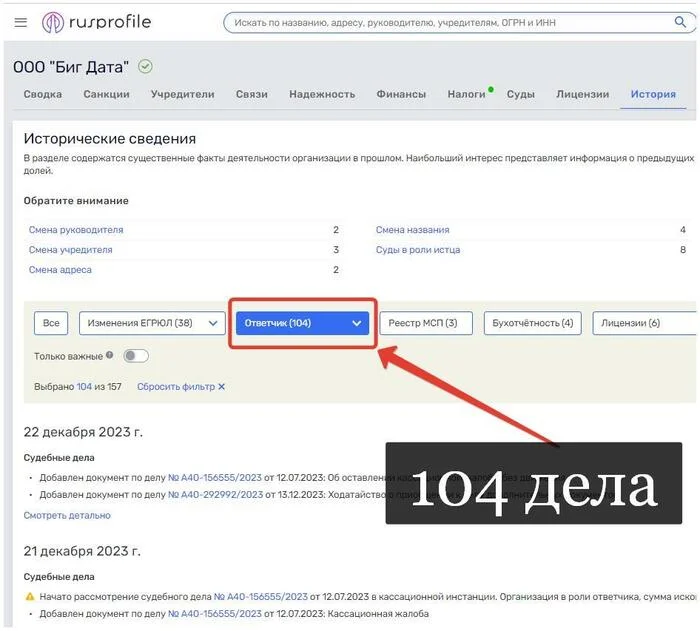700x631 pixels.
Task: Click the Исторические сведения heading
Action: tap(110, 138)
